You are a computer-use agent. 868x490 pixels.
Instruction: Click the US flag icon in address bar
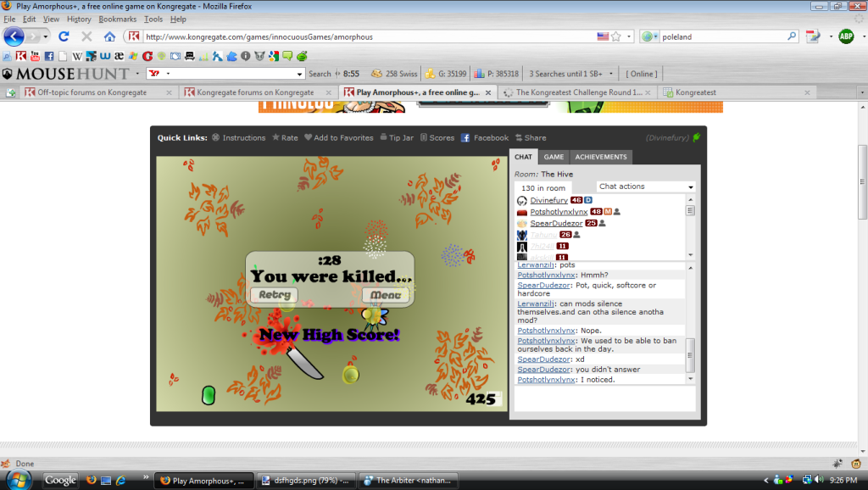pyautogui.click(x=603, y=36)
